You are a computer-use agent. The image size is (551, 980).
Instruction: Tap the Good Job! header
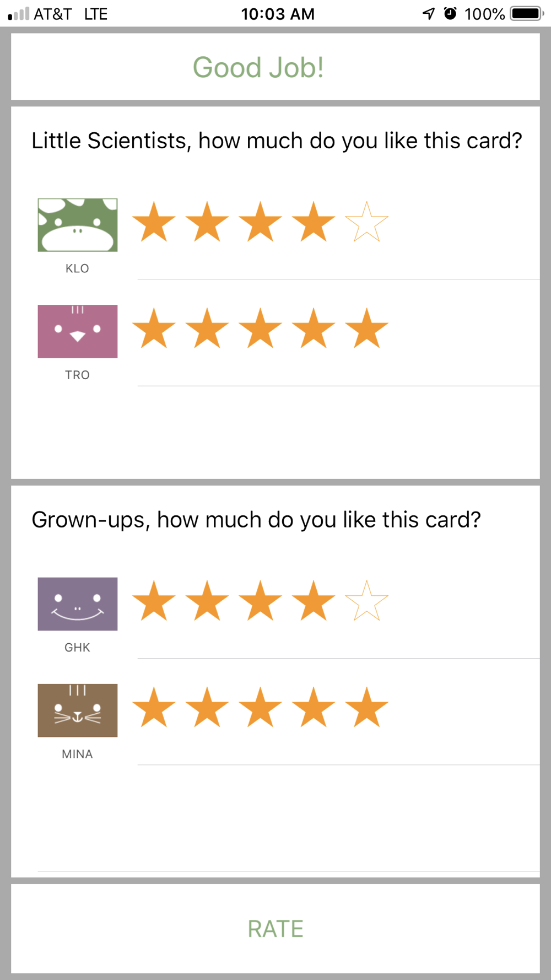tap(258, 67)
